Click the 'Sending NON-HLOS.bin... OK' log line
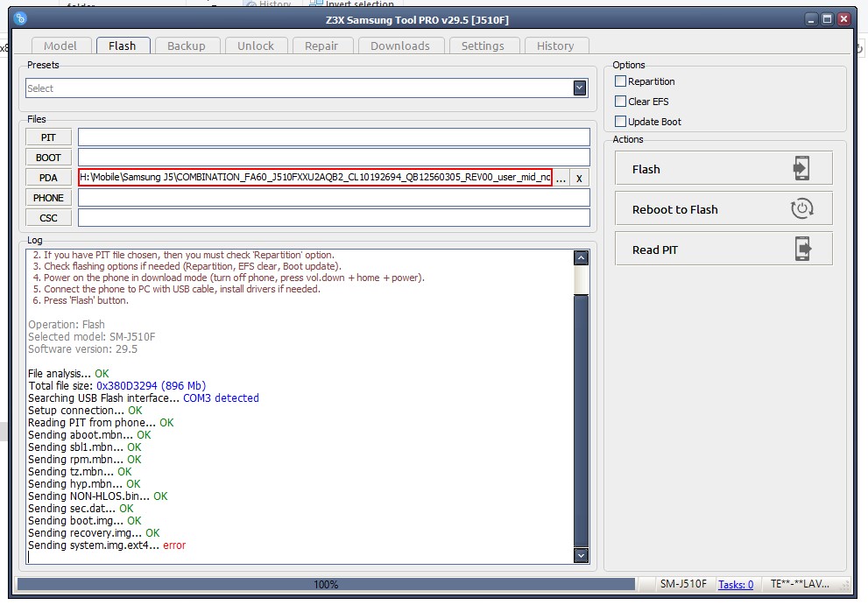Viewport: 868px width, 605px height. point(97,496)
